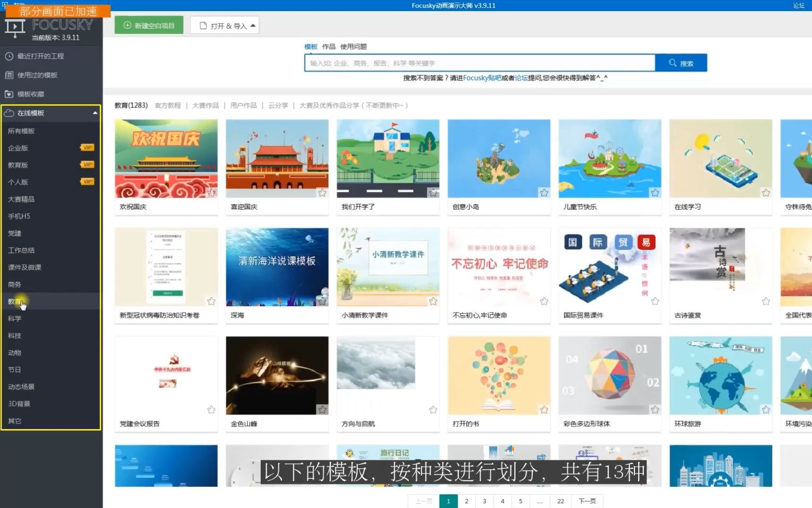Click the ellipsis in pagination
The image size is (812, 508).
coord(540,501)
